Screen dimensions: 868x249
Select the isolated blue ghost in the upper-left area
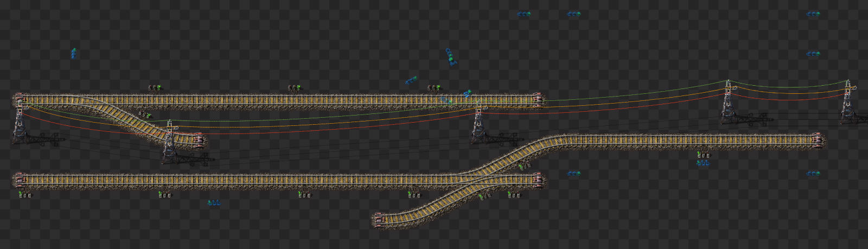(x=73, y=53)
